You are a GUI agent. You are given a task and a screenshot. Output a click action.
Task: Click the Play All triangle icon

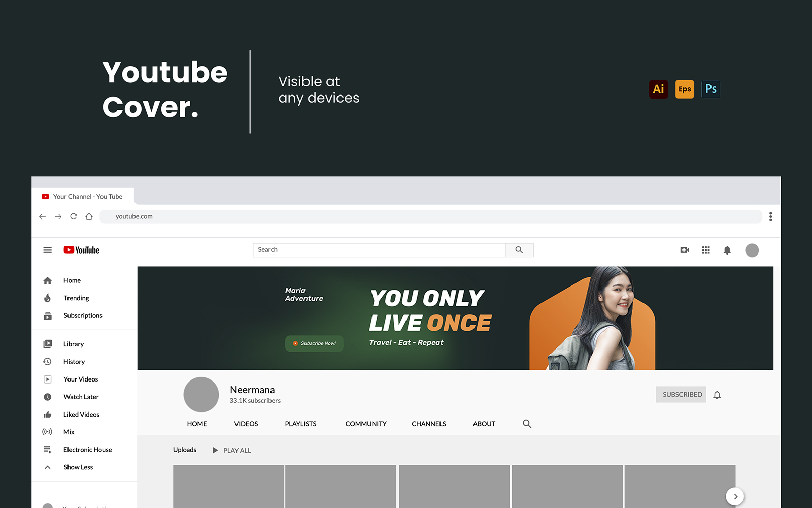[215, 450]
